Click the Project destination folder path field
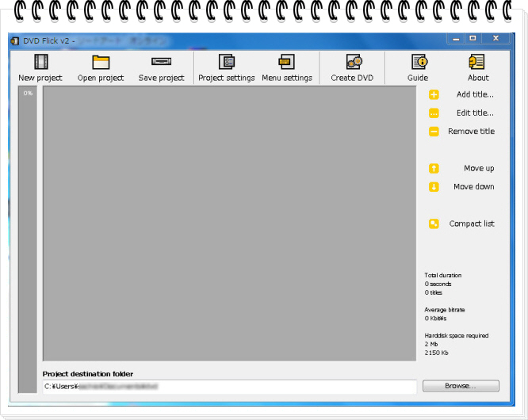The width and height of the screenshot is (528, 420). 230,387
